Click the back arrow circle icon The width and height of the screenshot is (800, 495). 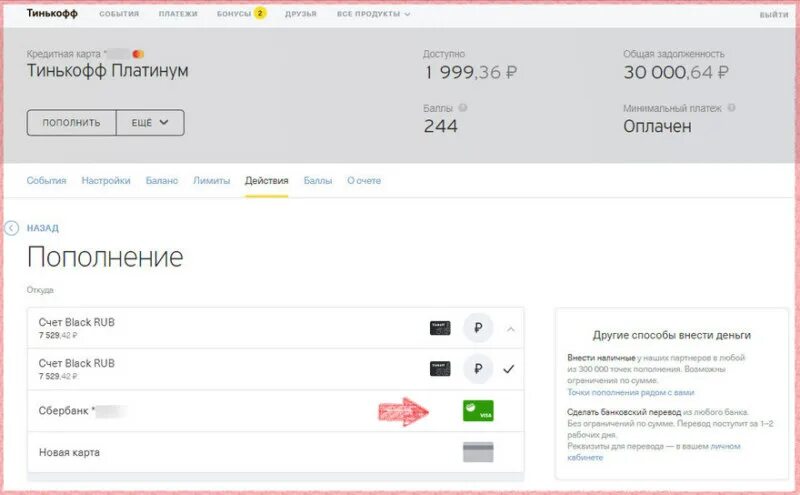pyautogui.click(x=11, y=228)
